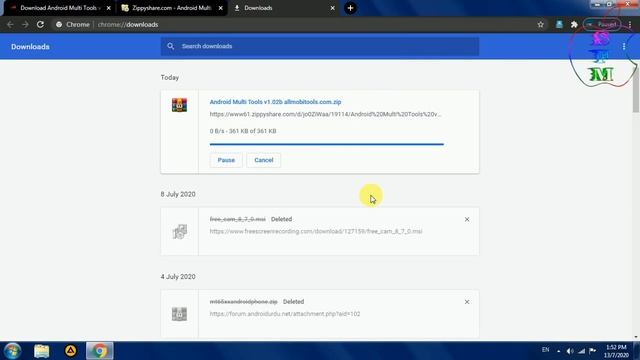Bookmark this page with the star icon
Screen dimensions: 640x360
[x=540, y=24]
